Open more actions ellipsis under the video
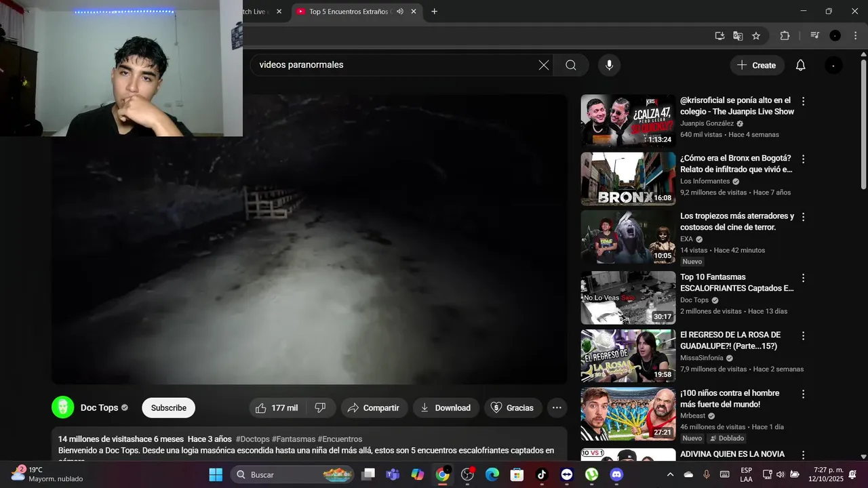This screenshot has width=868, height=488. (x=557, y=407)
